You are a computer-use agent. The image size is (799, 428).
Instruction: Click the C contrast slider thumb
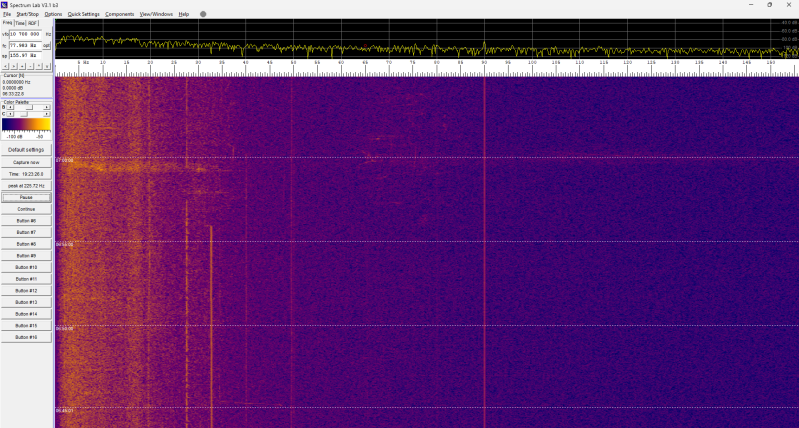point(24,114)
